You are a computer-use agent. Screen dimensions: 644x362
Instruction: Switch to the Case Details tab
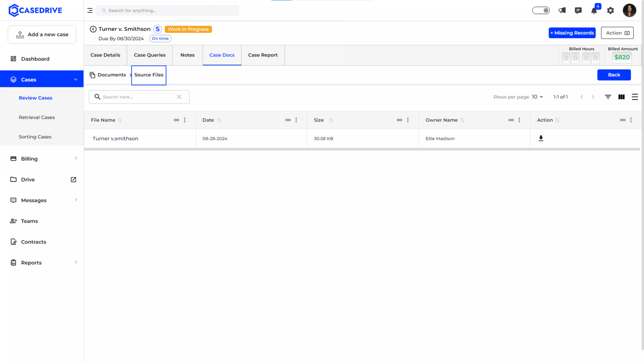(x=105, y=55)
